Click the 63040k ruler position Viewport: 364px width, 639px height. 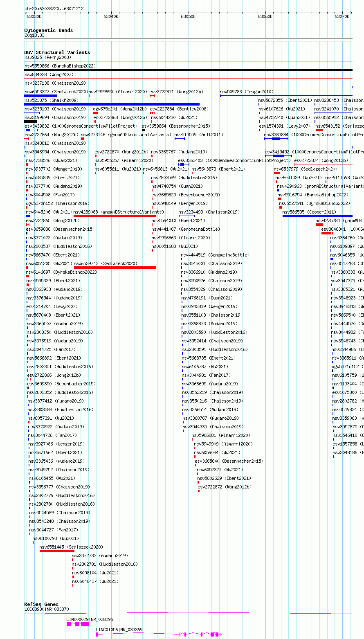[x=111, y=17]
